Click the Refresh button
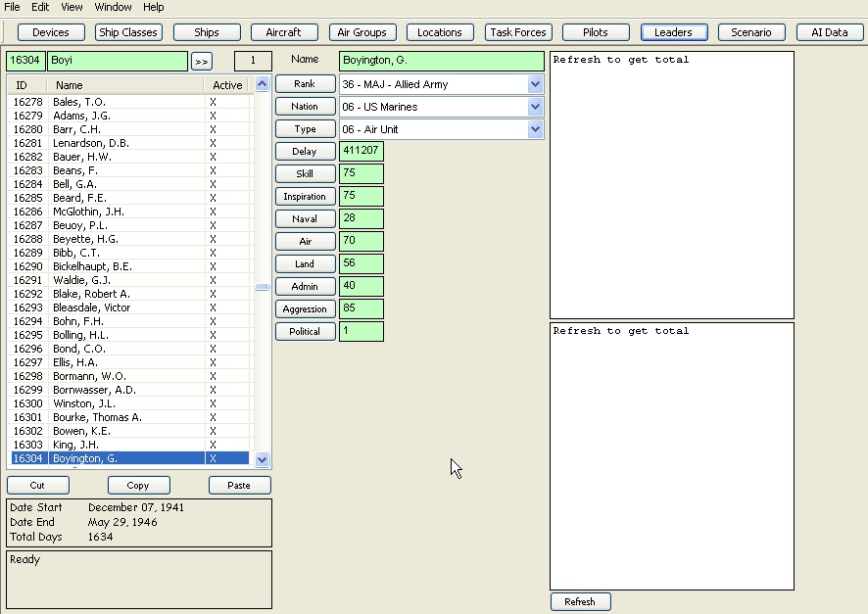 click(580, 601)
